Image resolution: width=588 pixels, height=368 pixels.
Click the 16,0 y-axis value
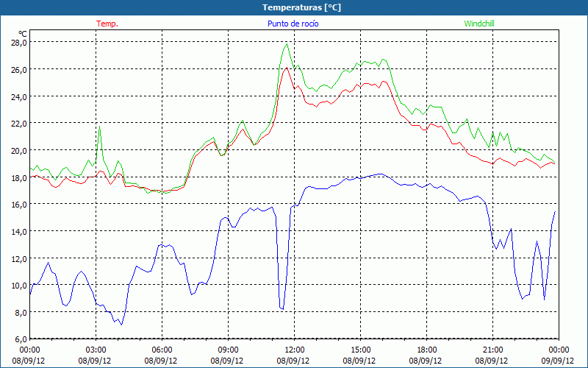(x=19, y=205)
